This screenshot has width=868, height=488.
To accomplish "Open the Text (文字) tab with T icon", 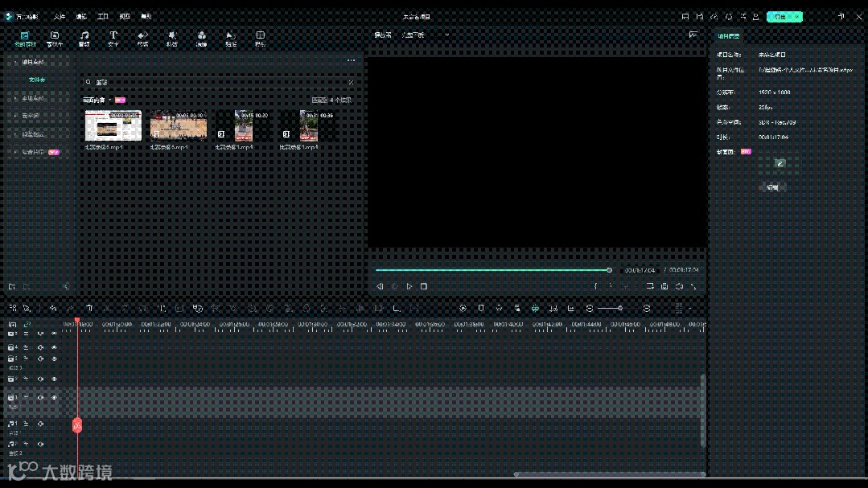I will (x=113, y=39).
